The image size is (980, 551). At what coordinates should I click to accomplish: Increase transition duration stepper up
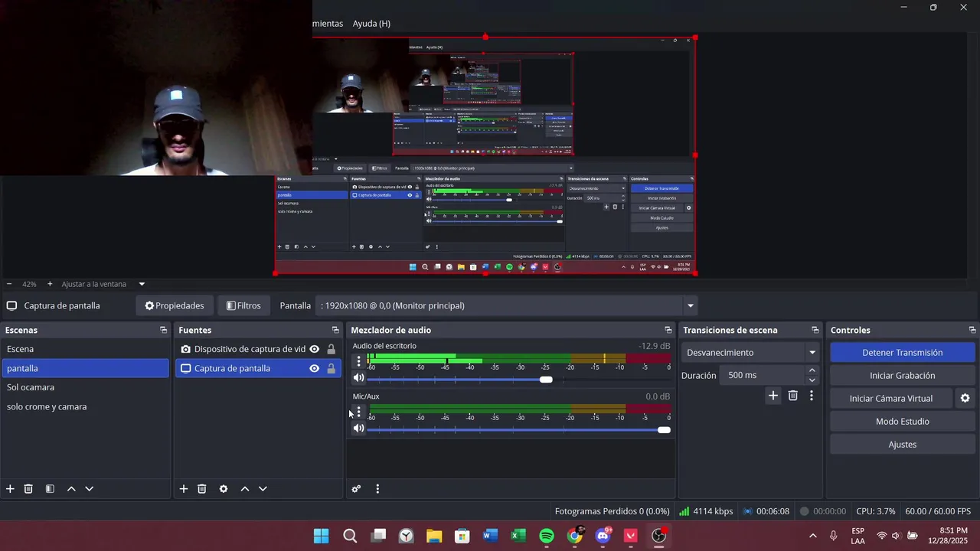[x=812, y=371]
